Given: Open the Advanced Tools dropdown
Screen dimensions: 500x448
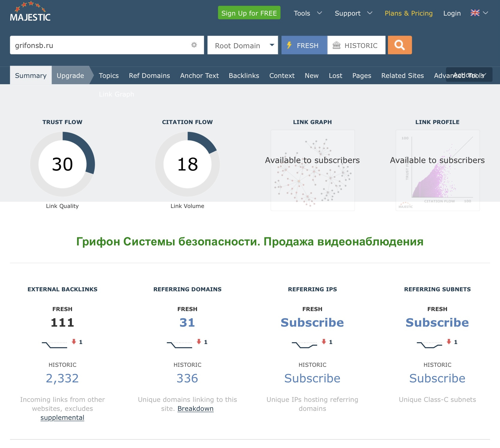Looking at the screenshot, I should (459, 76).
